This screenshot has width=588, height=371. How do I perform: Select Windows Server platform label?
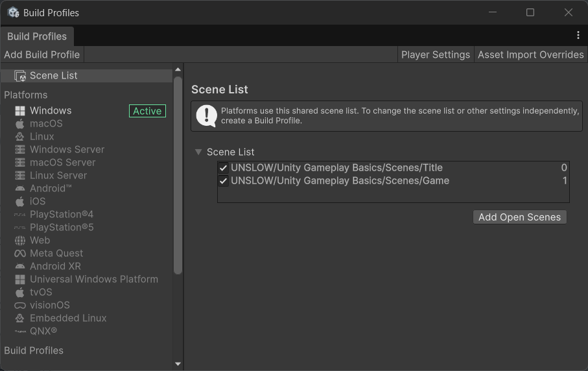point(67,149)
